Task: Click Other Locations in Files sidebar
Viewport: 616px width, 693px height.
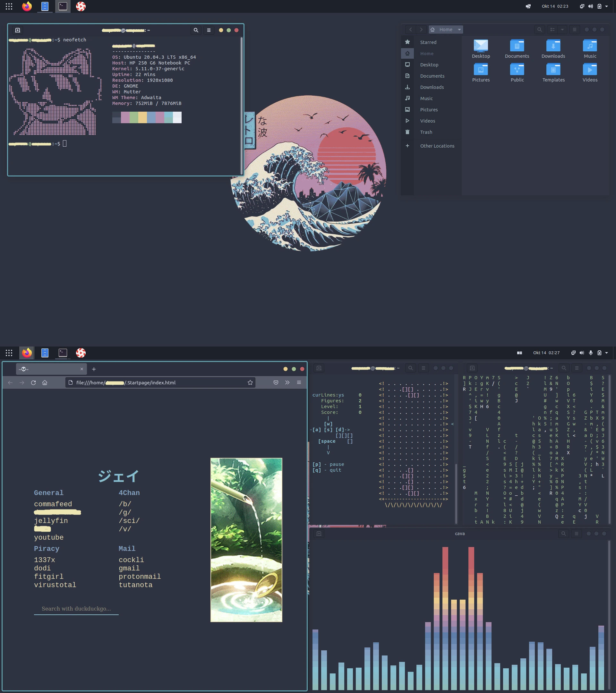Action: coord(431,146)
